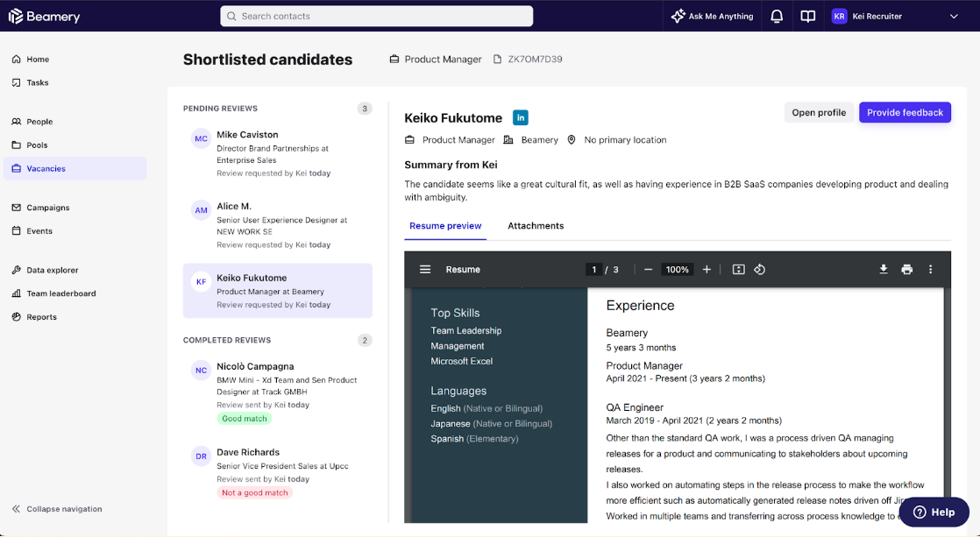Select Dave Richards completed review
980x537 pixels.
coord(278,472)
